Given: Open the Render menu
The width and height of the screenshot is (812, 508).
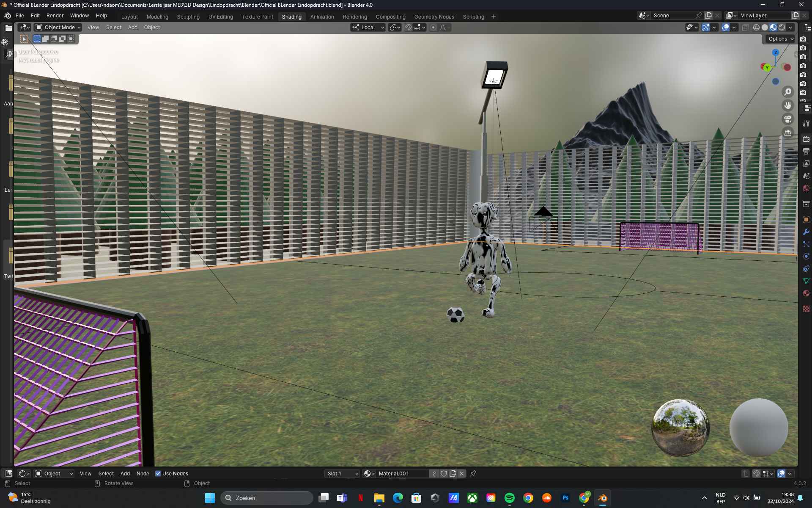Looking at the screenshot, I should coord(55,16).
